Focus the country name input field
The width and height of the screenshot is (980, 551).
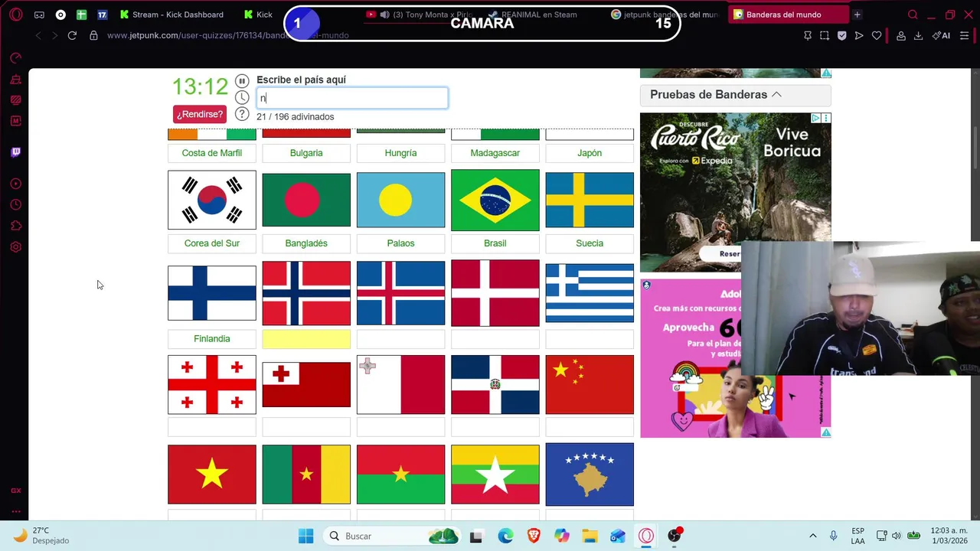(x=352, y=98)
